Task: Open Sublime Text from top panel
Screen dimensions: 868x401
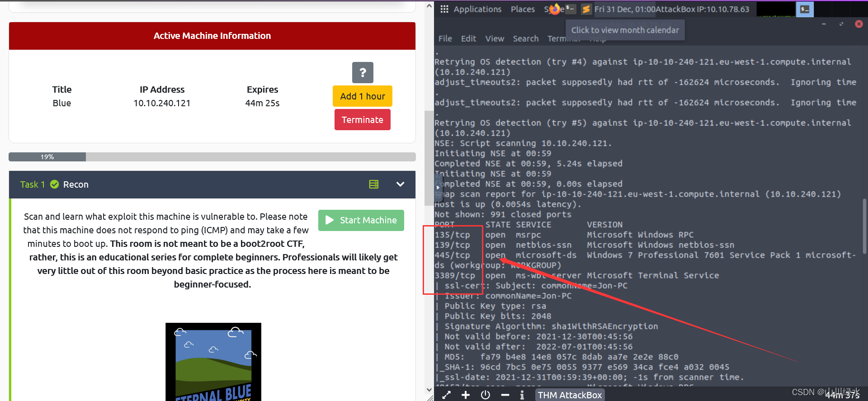Action: coord(586,9)
